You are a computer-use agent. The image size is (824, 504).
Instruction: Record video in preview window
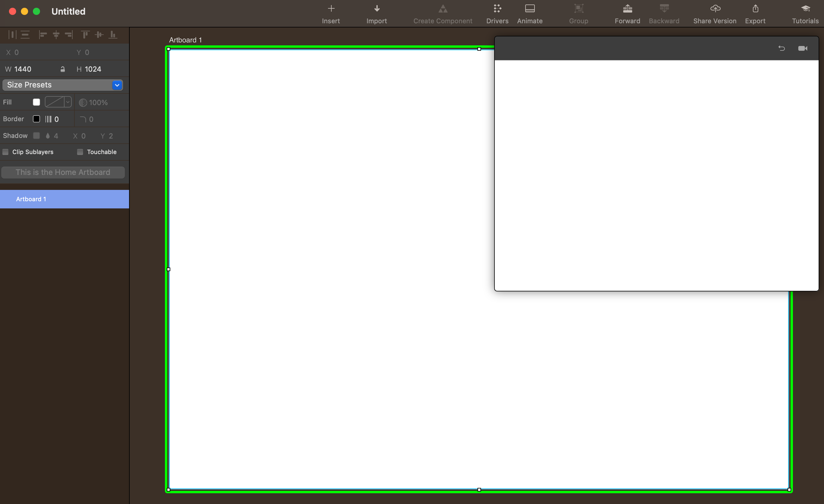point(802,48)
